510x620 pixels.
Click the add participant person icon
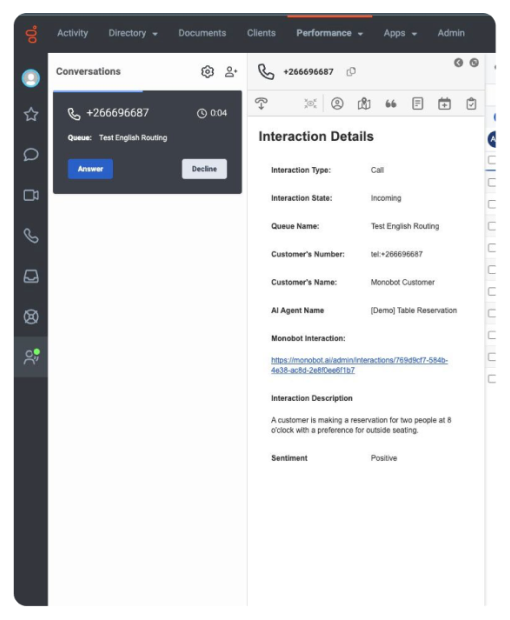tap(231, 72)
